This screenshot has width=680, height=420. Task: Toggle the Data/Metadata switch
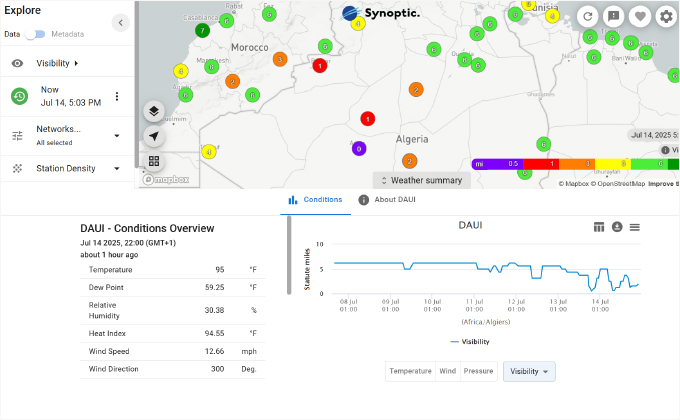point(37,34)
